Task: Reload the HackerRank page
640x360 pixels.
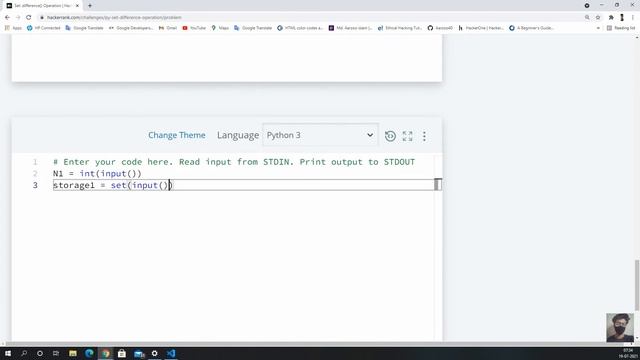Action: point(29,18)
